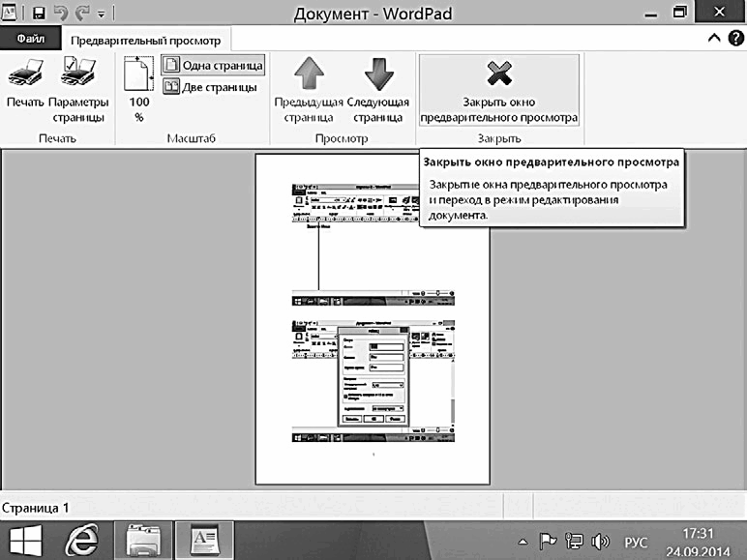The width and height of the screenshot is (747, 560).
Task: Redo using the quick access arrow
Action: click(83, 13)
